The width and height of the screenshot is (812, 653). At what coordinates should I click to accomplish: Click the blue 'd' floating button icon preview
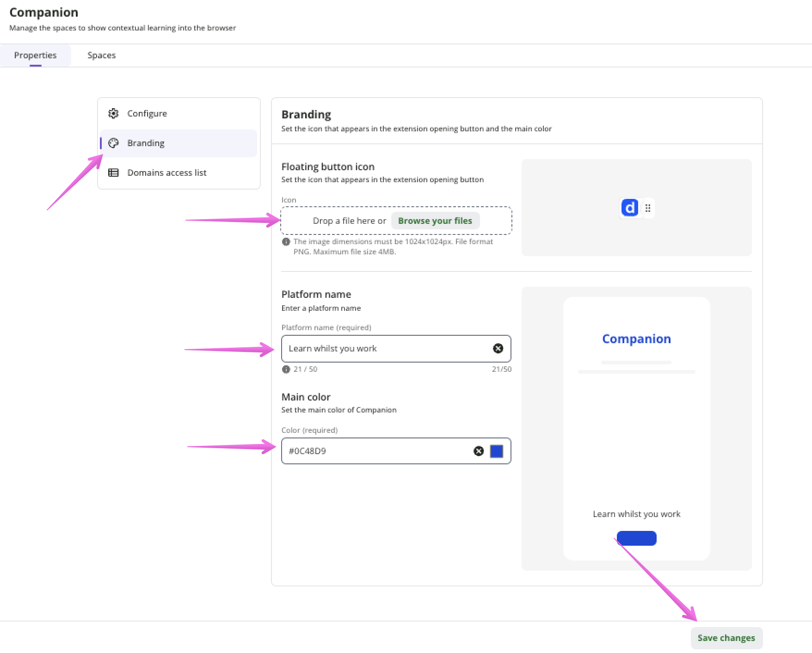(629, 208)
